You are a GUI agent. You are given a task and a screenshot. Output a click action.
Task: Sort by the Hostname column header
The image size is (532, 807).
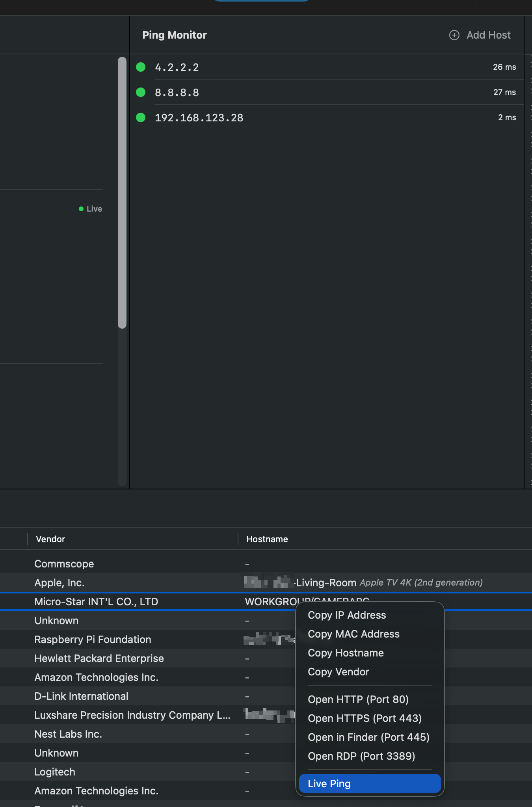pos(267,539)
